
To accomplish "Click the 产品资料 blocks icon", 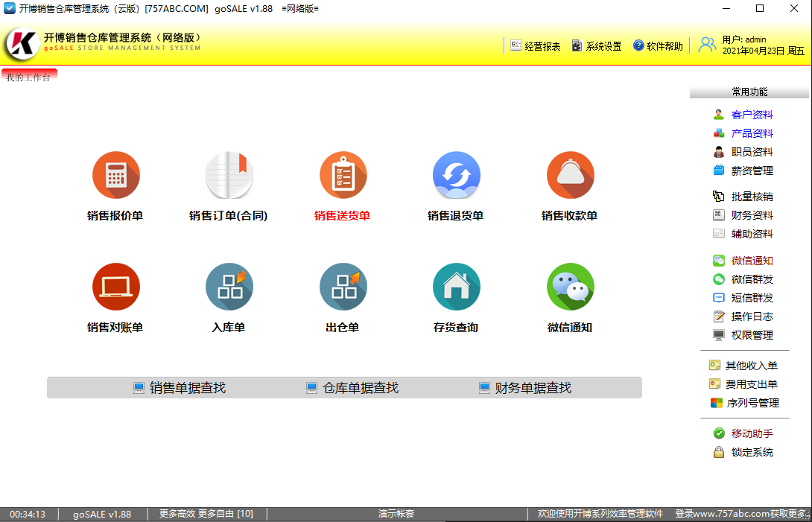I will 718,133.
